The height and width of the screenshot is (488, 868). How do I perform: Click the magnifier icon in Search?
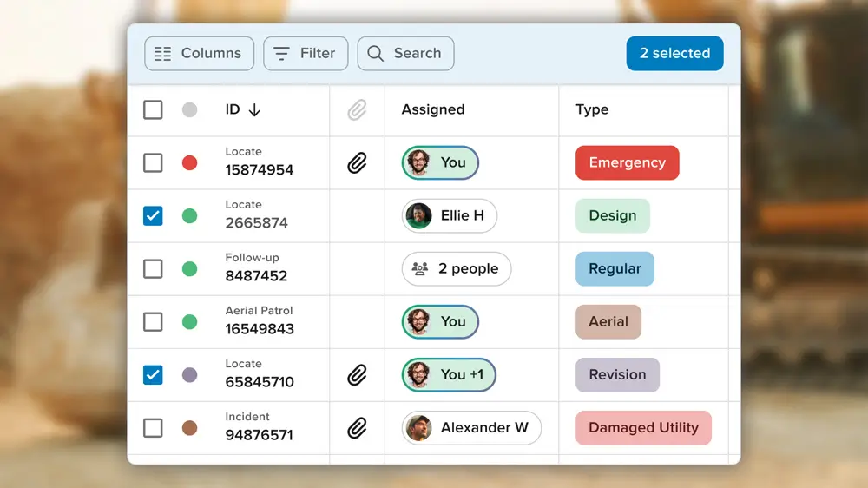click(375, 53)
